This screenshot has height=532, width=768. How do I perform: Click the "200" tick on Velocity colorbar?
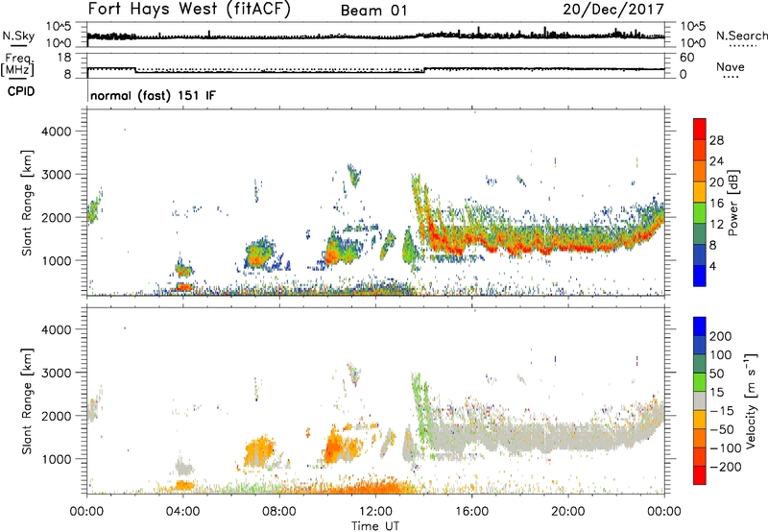click(x=721, y=336)
